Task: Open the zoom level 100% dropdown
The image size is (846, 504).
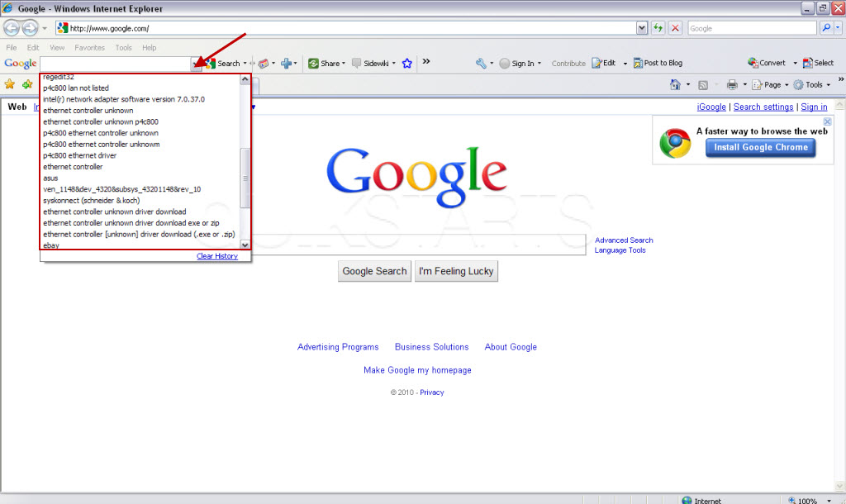Action: [x=829, y=501]
